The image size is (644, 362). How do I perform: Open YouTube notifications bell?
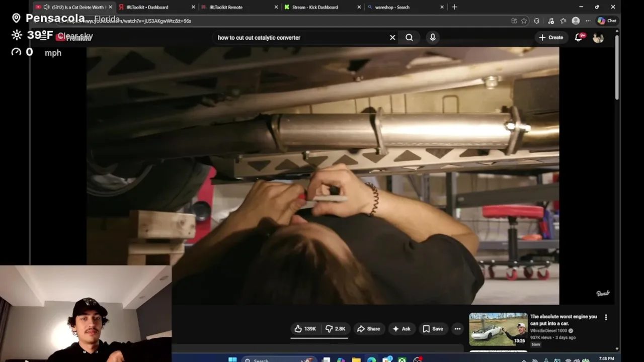[579, 38]
